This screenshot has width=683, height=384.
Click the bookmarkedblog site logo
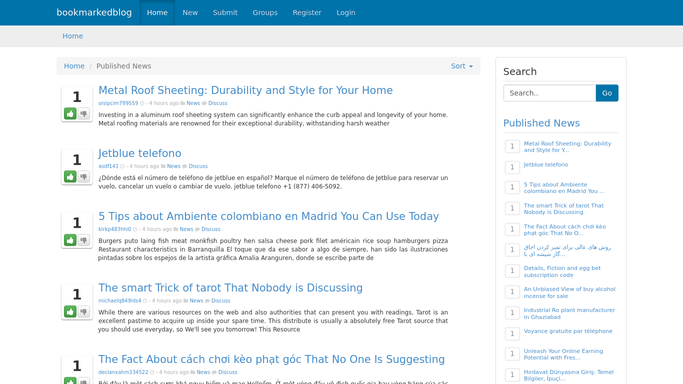coord(94,13)
